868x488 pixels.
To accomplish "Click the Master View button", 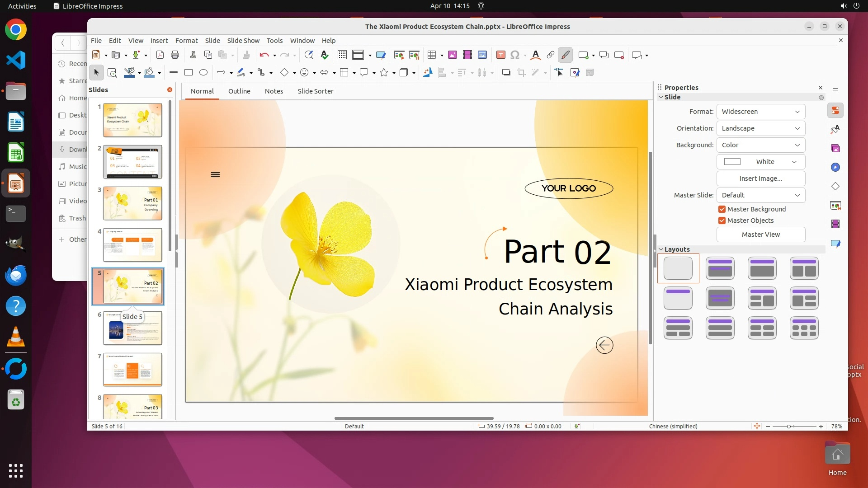I will (x=760, y=235).
